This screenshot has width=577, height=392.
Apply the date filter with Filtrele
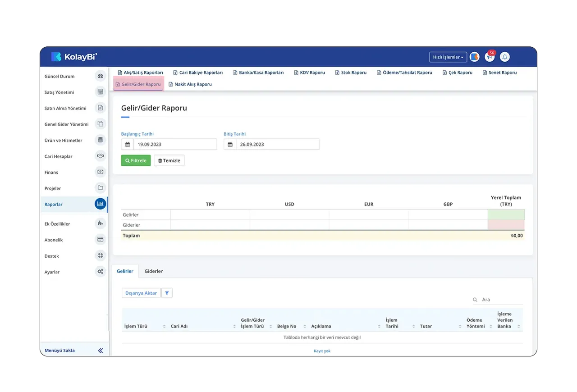(x=136, y=160)
